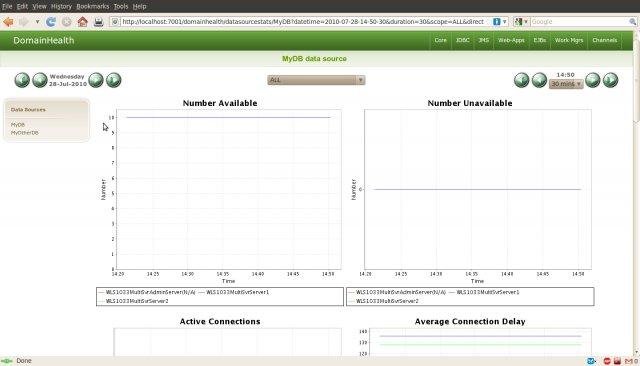Screen dimensions: 640x366
Task: Go to the browser Home page
Action: coord(82,22)
